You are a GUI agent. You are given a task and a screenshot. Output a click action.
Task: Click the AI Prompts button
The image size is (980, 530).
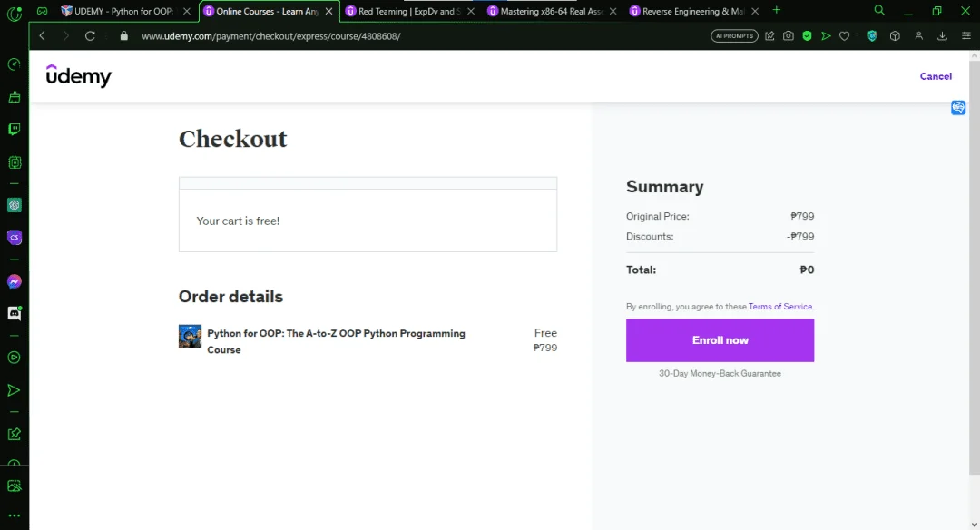click(734, 36)
